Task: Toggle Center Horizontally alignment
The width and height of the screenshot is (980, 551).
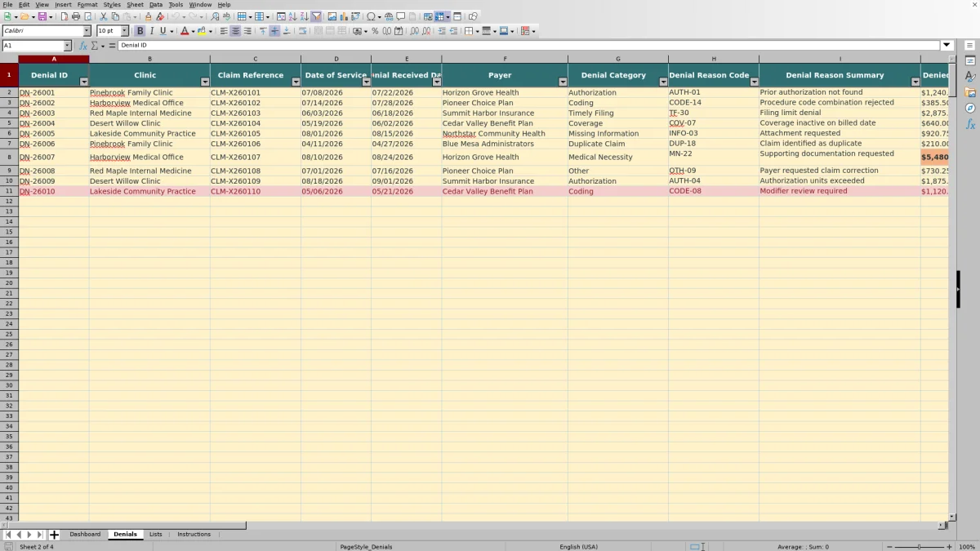Action: 235,31
